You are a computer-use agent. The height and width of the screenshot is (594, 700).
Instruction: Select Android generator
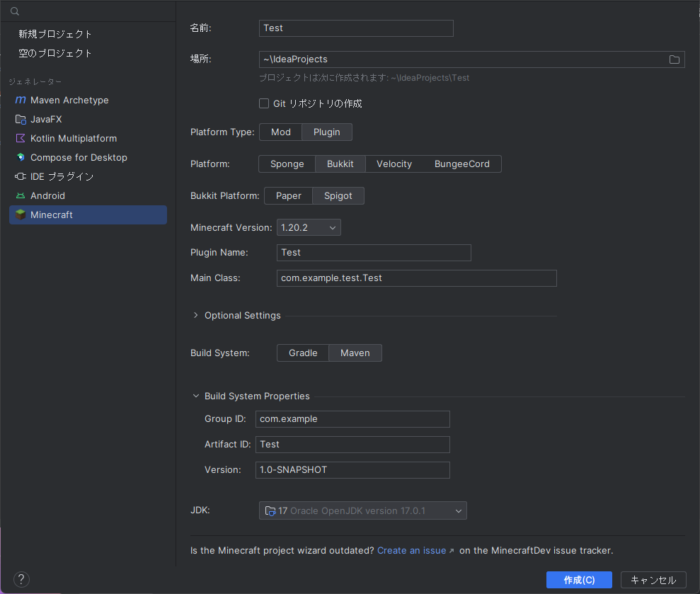tap(88, 195)
